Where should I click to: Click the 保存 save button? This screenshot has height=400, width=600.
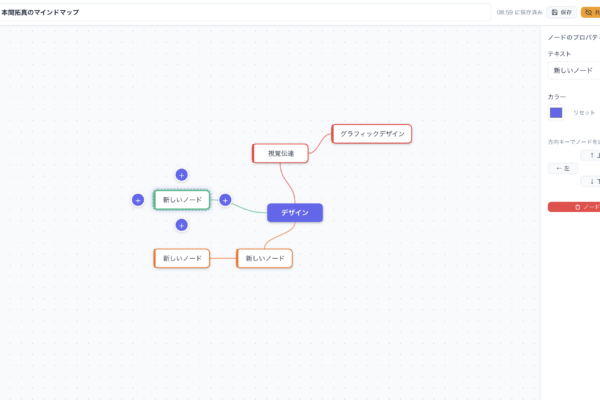pyautogui.click(x=561, y=12)
